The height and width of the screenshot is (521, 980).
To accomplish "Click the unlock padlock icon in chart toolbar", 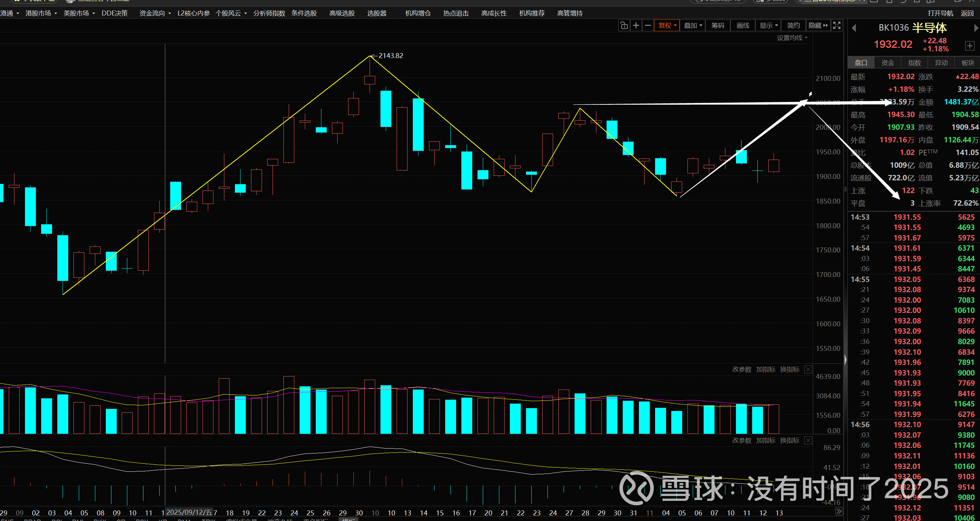I will tap(624, 25).
